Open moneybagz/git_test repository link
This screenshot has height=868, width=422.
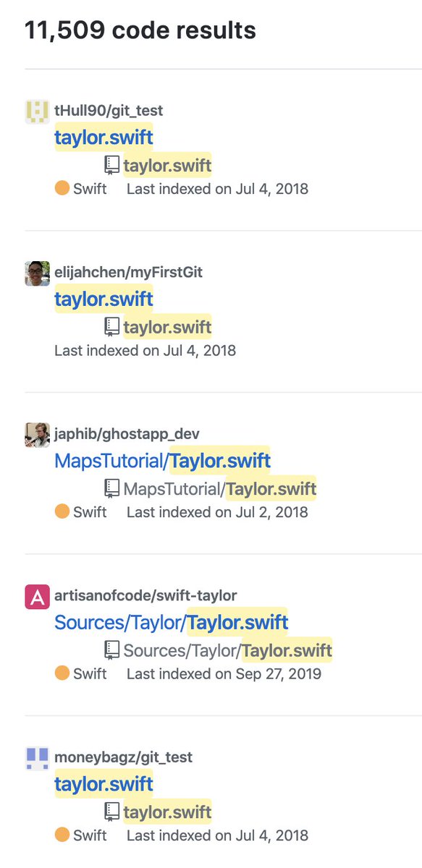coord(123,757)
